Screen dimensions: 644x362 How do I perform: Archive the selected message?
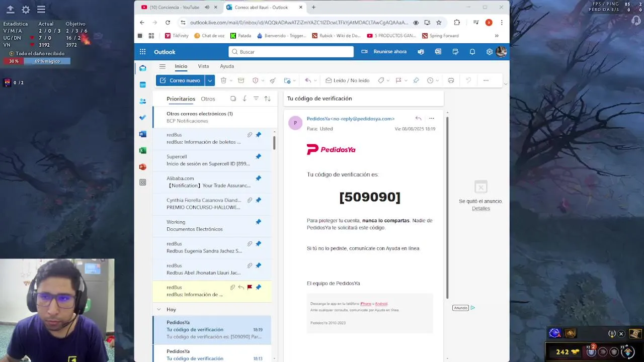point(241,80)
